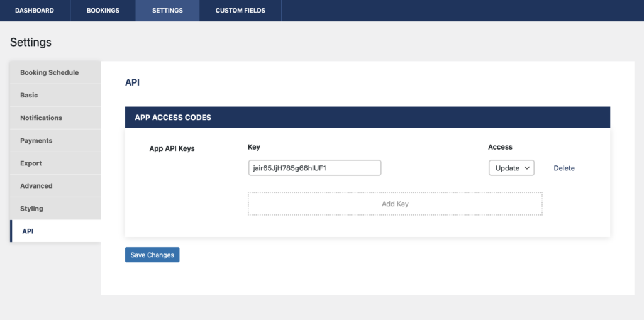Select the API sidebar item
The image size is (644, 320).
[55, 231]
